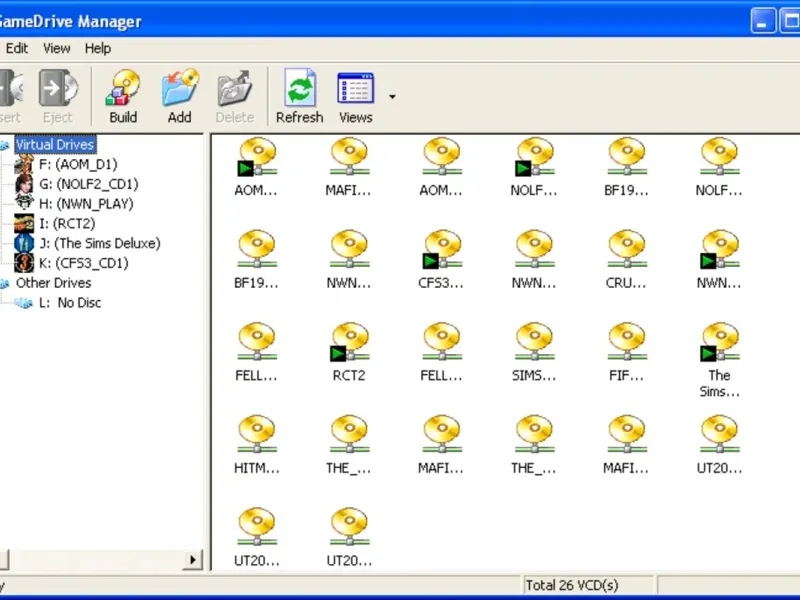
Task: Select drive L: No Disc
Action: 70,303
